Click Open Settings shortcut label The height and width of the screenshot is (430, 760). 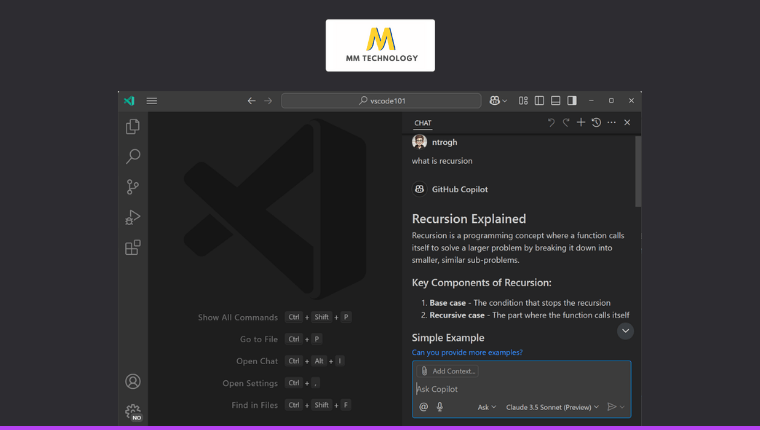250,383
